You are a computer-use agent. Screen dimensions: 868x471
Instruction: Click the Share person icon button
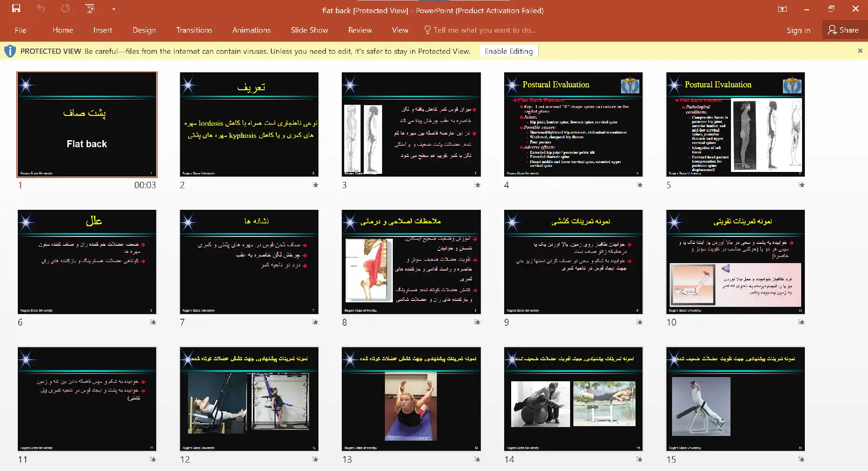843,30
